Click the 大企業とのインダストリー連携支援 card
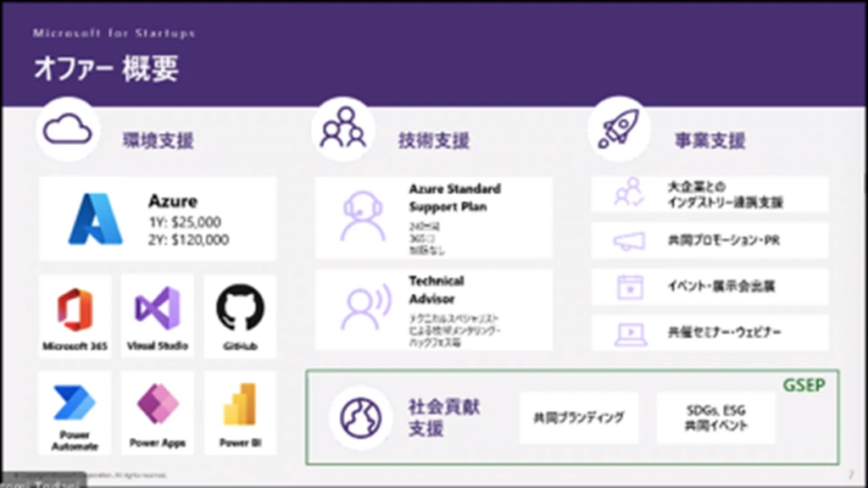Image resolution: width=868 pixels, height=488 pixels. [x=709, y=195]
